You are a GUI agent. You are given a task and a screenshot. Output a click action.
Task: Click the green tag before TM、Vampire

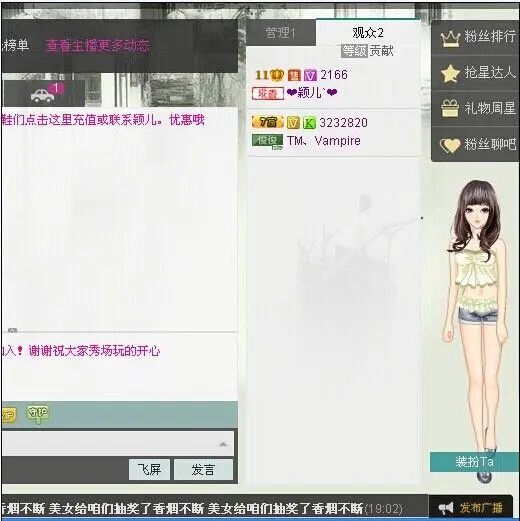pos(267,141)
